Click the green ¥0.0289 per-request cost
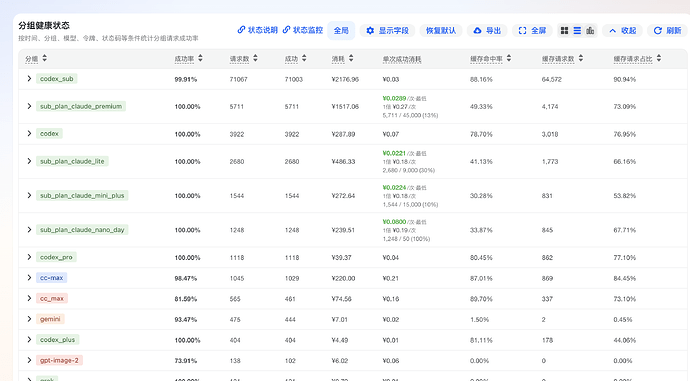This screenshot has height=381, width=690. click(x=394, y=99)
